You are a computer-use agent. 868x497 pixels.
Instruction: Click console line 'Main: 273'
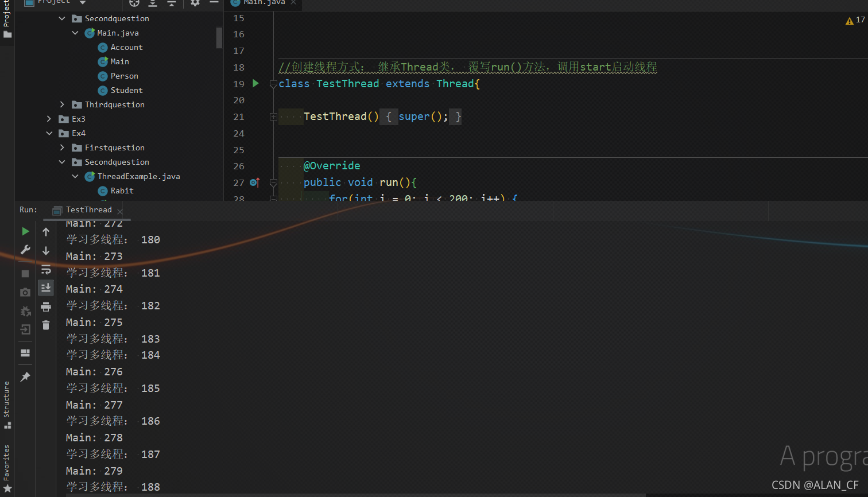coord(94,256)
